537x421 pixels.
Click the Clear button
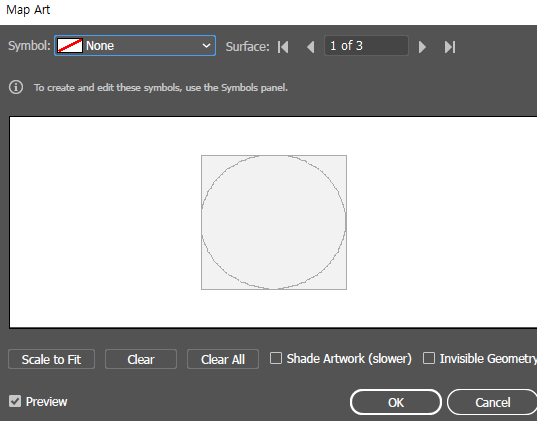tap(141, 359)
